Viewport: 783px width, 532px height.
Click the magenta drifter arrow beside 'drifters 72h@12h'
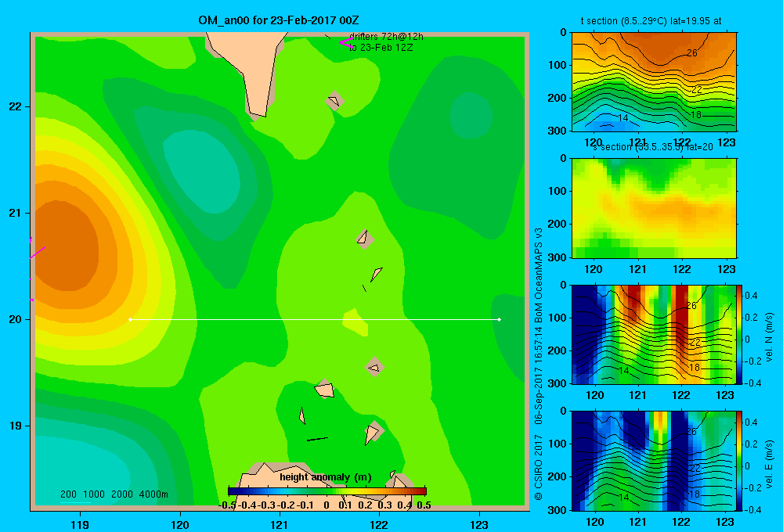pos(347,42)
